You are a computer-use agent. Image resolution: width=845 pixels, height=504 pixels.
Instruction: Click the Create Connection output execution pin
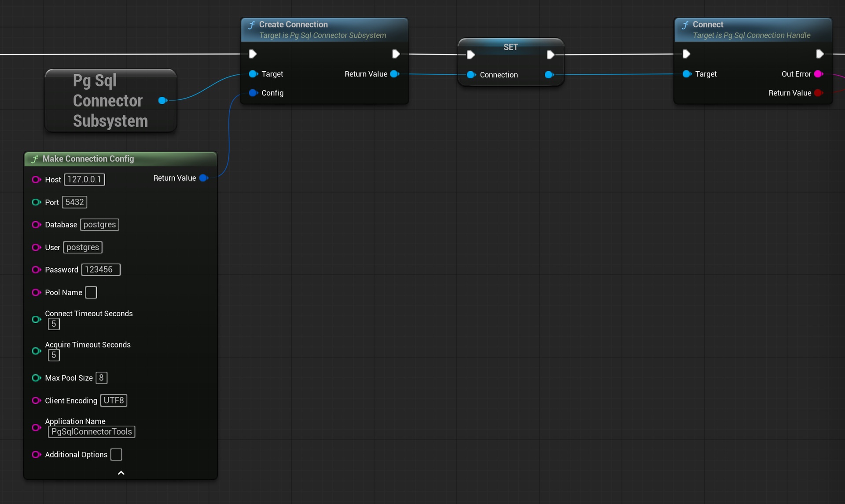click(x=396, y=54)
